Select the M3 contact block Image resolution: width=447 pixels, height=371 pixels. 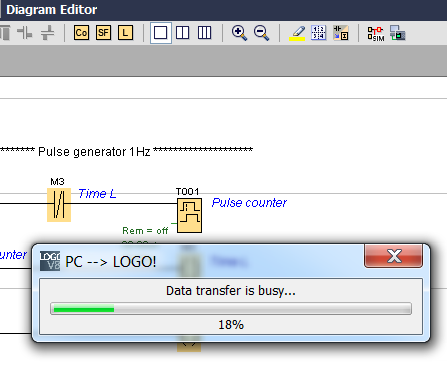[x=59, y=205]
